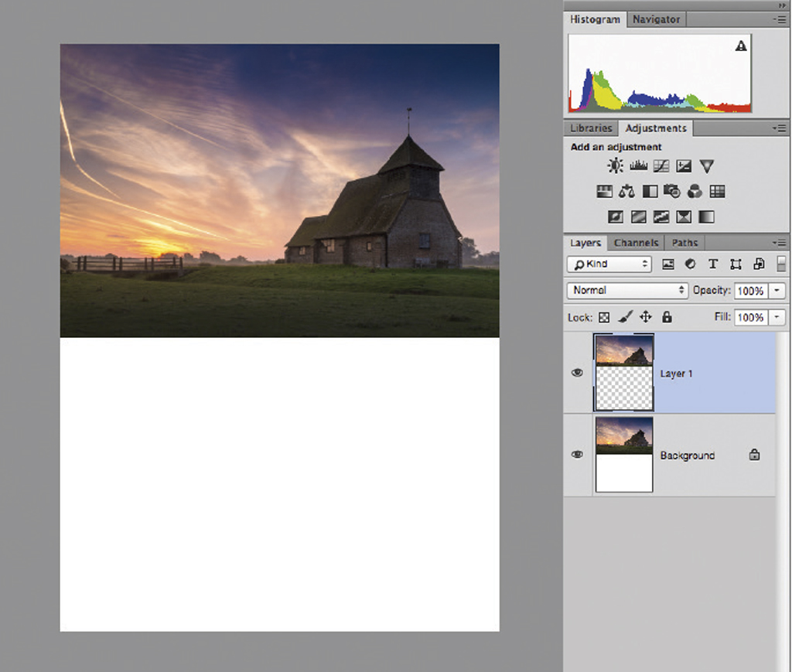
Task: Switch to the Channels tab
Action: click(x=636, y=243)
